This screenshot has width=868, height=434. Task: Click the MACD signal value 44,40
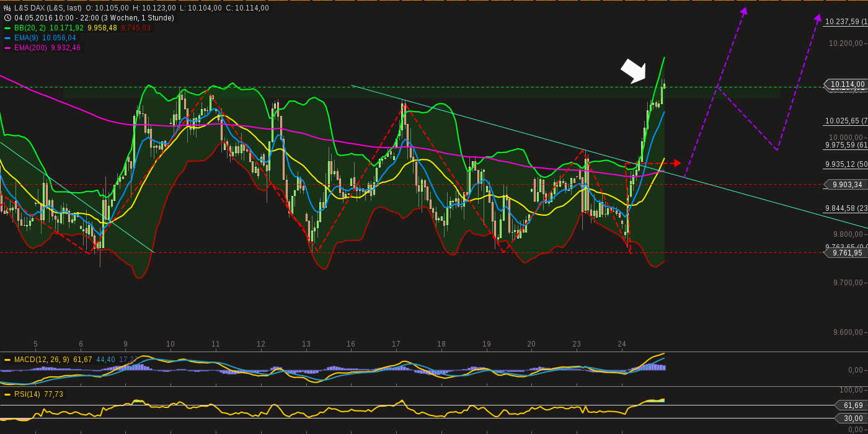(106, 360)
